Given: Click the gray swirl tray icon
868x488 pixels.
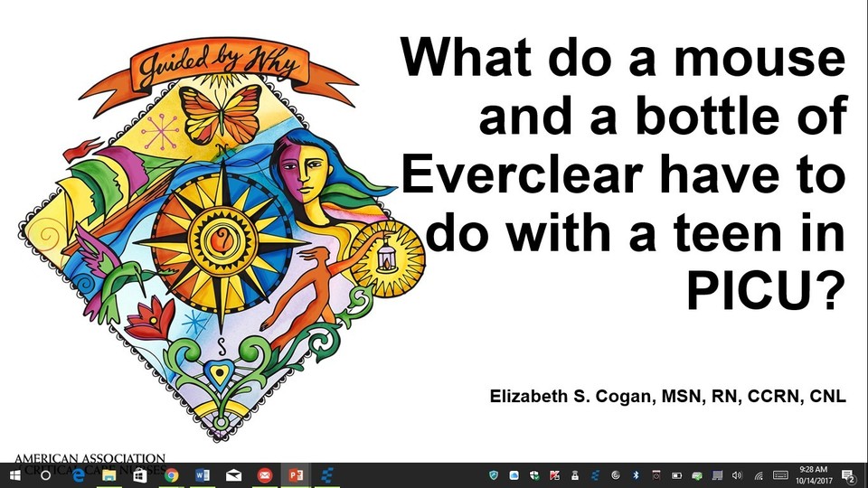Looking at the screenshot, I should [x=616, y=475].
